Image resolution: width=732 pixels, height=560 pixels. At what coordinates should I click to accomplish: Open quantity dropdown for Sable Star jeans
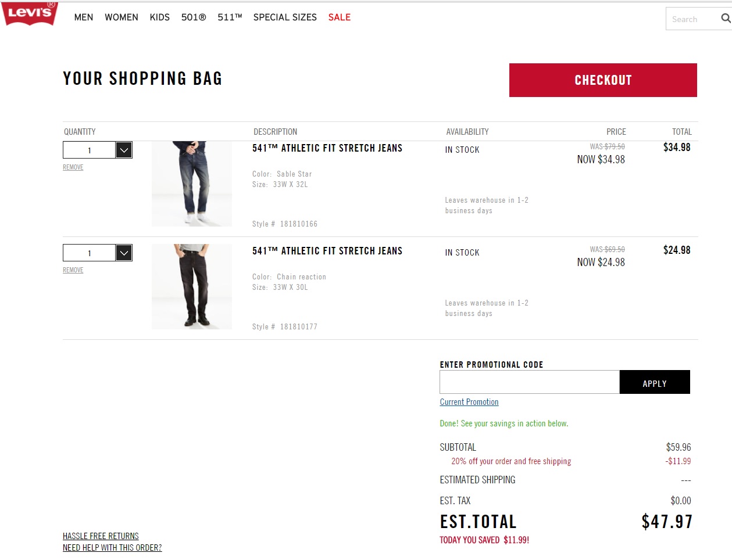click(x=124, y=150)
